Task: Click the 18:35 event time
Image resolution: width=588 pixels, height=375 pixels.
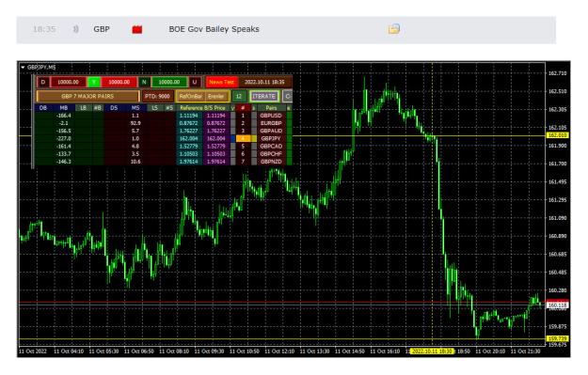Action: coord(44,29)
